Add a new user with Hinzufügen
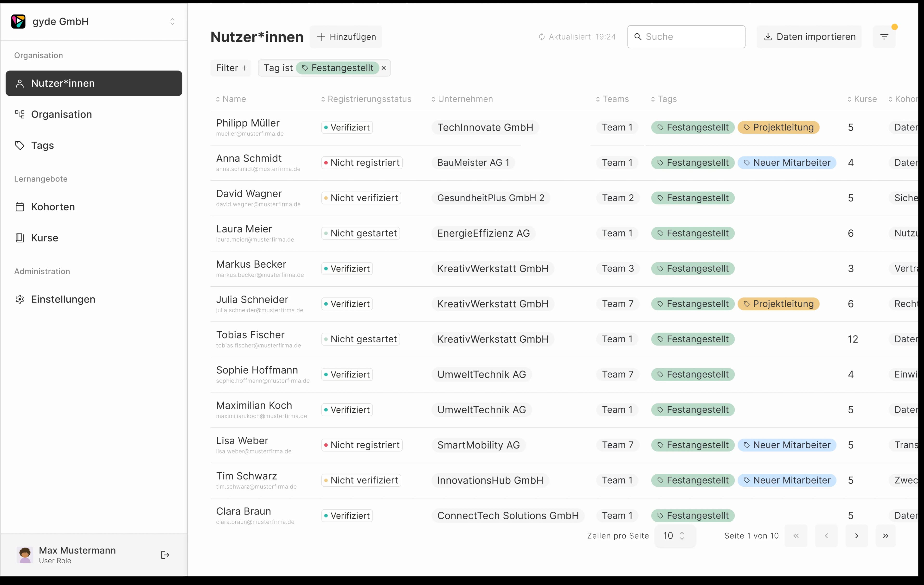 coord(346,37)
